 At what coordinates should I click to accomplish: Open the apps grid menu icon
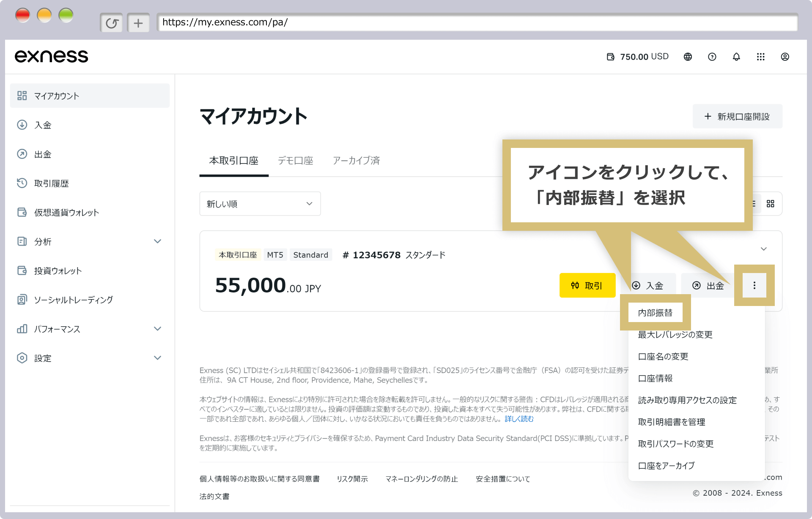tap(760, 57)
